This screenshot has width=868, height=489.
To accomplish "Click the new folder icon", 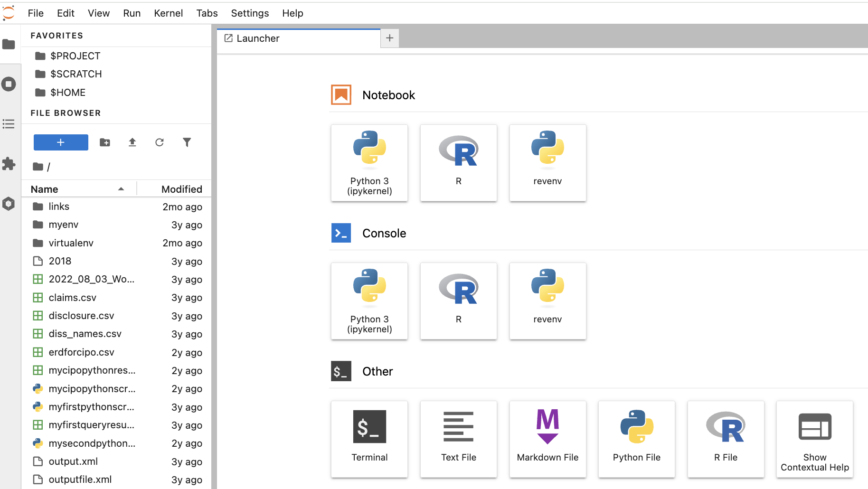I will coord(105,142).
